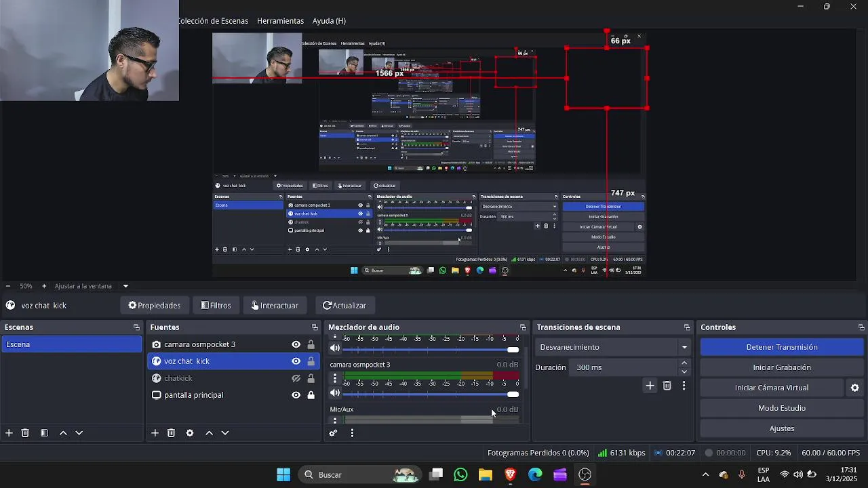Open preview scaling dropdown next to Ajustar a la ventana

[125, 286]
